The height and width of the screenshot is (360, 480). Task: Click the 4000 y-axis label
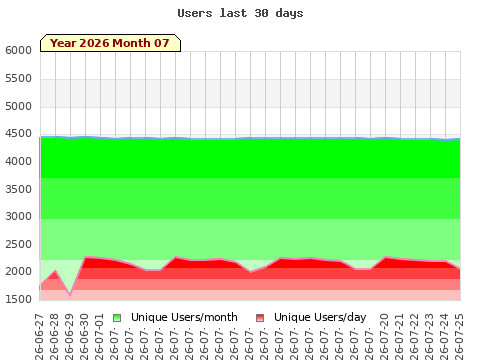coord(18,161)
